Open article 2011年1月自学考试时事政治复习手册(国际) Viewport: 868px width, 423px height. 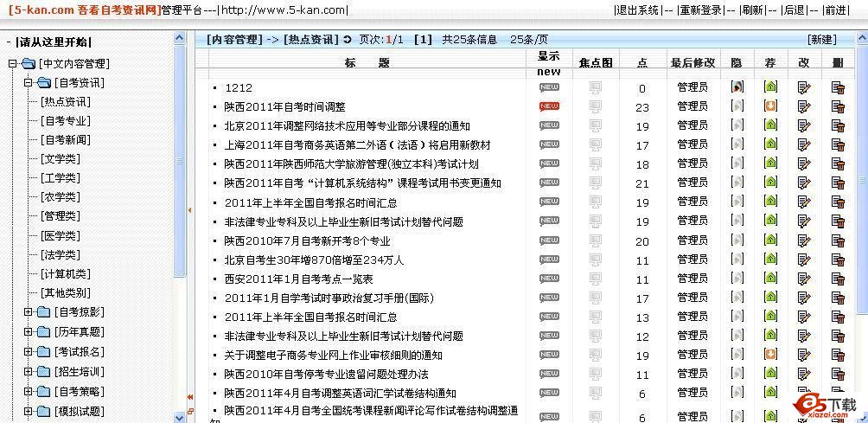[x=329, y=298]
